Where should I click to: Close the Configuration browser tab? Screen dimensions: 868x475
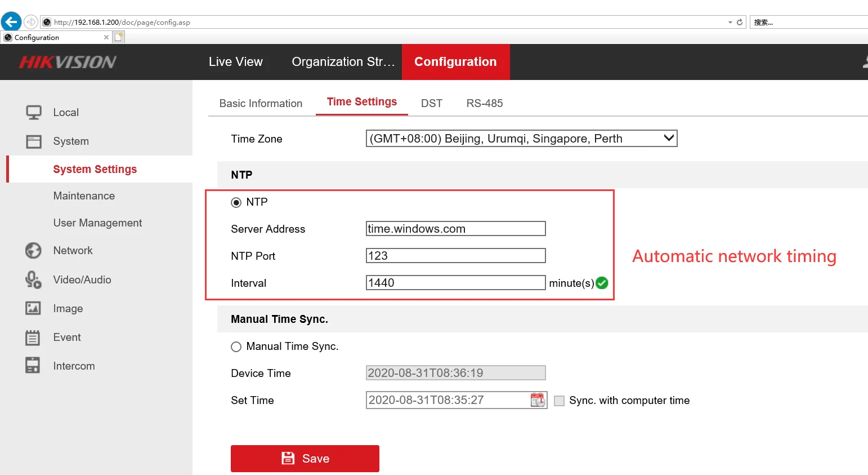(x=106, y=37)
